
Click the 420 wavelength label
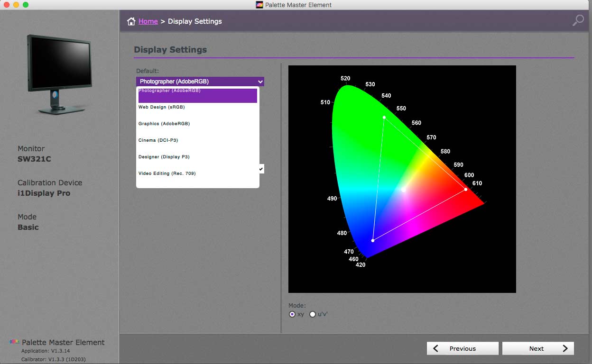[361, 265]
